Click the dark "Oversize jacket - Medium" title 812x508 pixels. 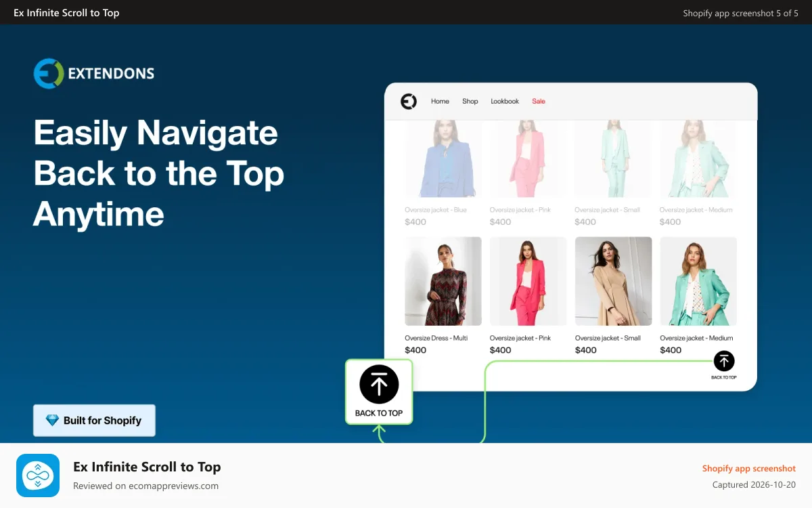coord(696,338)
